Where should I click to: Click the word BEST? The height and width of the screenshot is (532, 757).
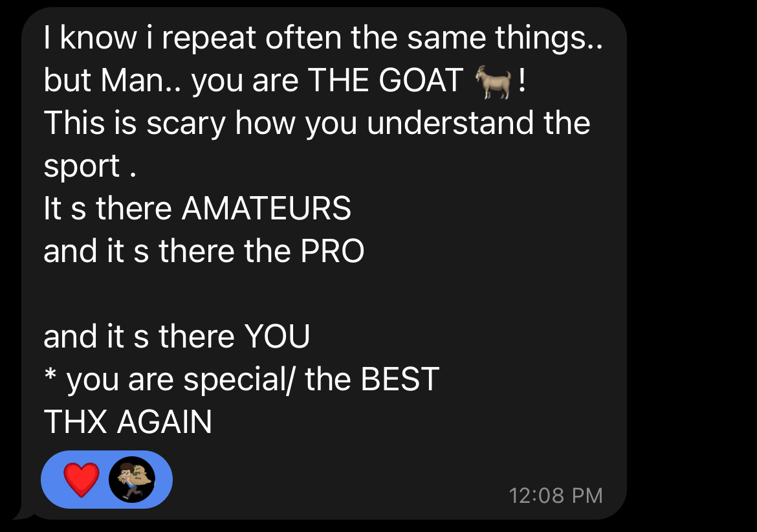coord(400,379)
